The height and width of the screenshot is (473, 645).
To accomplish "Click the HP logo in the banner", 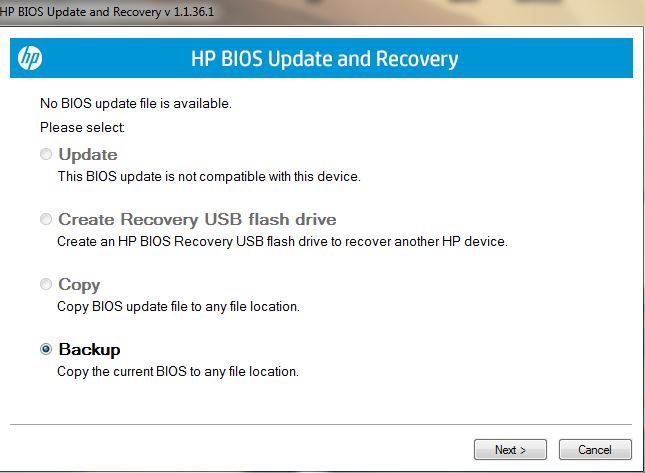I will 30,58.
